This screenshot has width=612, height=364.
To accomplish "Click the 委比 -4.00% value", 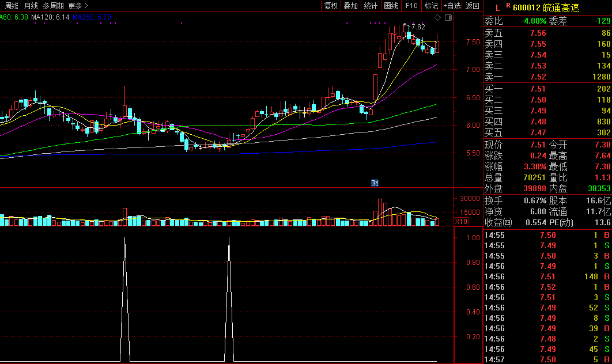I will (534, 21).
